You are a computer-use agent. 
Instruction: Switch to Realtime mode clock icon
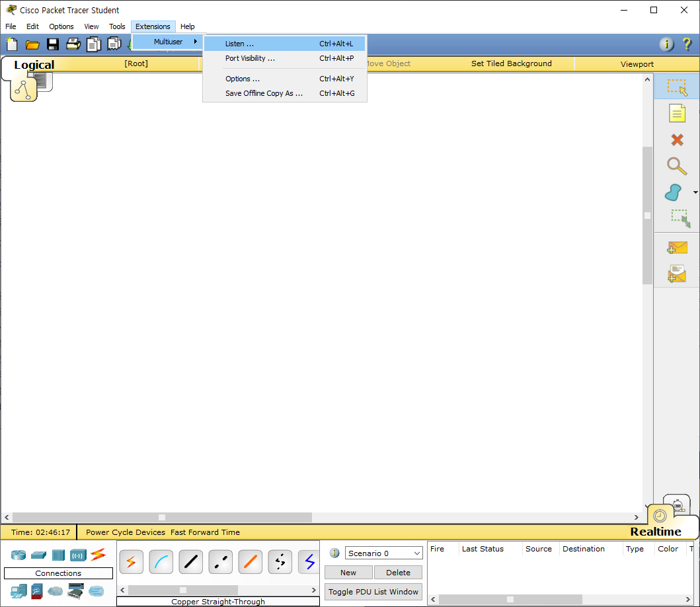[x=660, y=516]
